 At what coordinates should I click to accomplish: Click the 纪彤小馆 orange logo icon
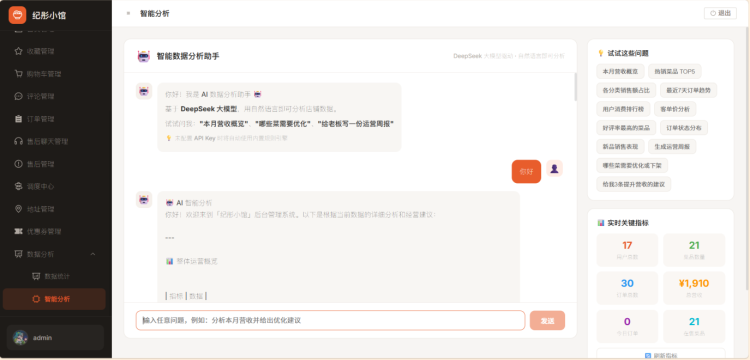coord(17,15)
